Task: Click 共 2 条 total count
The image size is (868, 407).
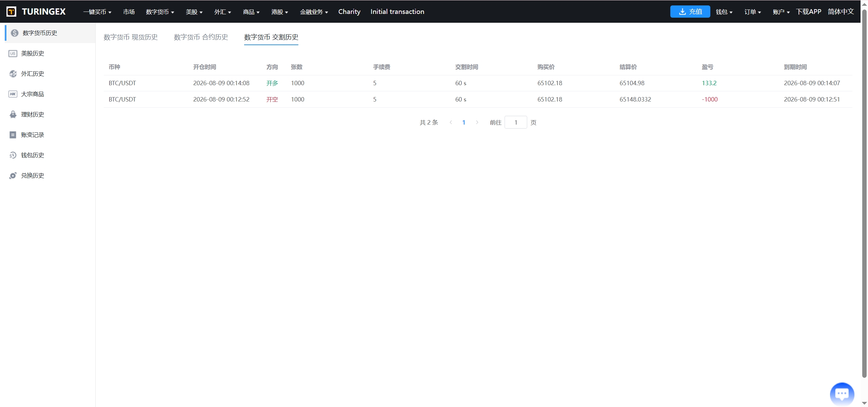Action: tap(429, 122)
